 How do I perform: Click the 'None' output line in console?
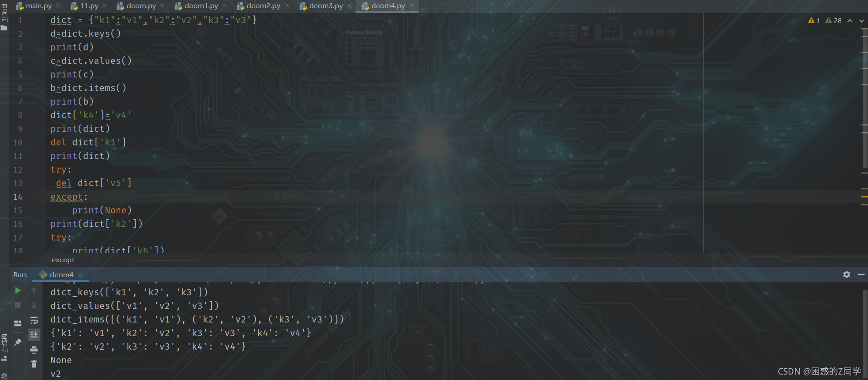(61, 360)
